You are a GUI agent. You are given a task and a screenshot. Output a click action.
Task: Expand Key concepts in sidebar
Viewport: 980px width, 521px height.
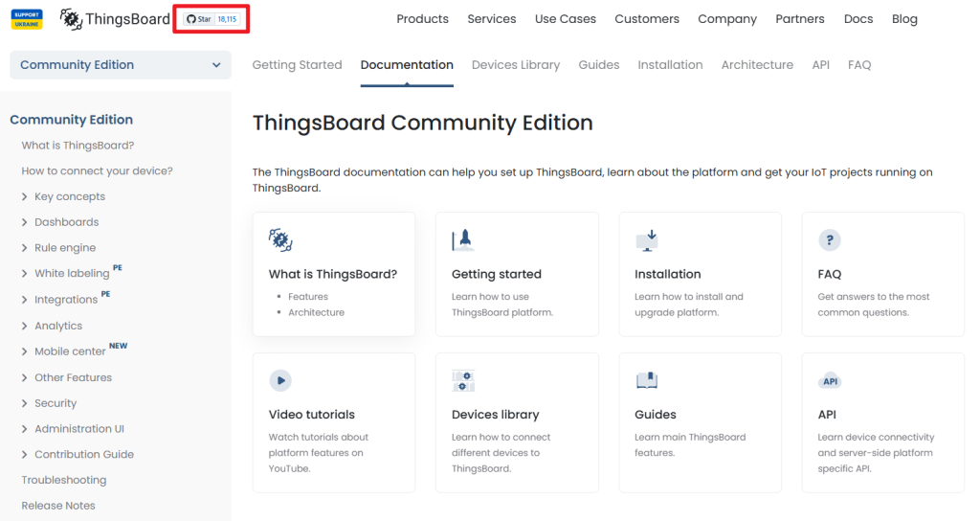click(24, 196)
